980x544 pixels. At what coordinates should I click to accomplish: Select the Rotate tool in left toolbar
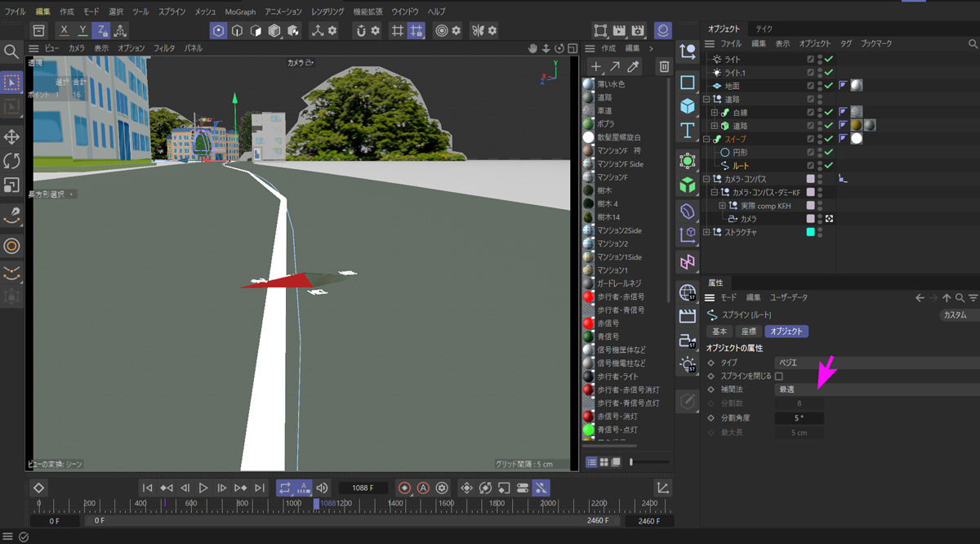pyautogui.click(x=11, y=161)
